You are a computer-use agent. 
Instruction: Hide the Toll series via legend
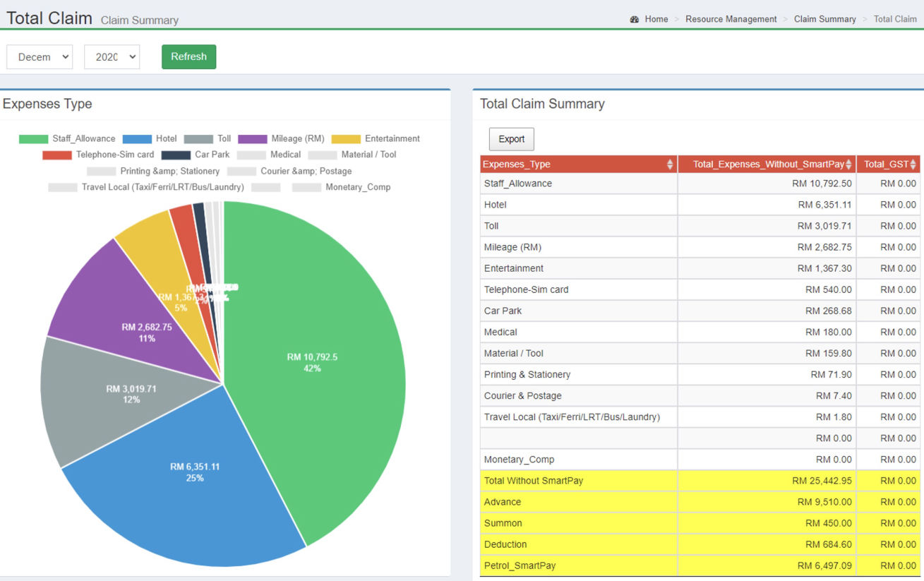pyautogui.click(x=208, y=139)
